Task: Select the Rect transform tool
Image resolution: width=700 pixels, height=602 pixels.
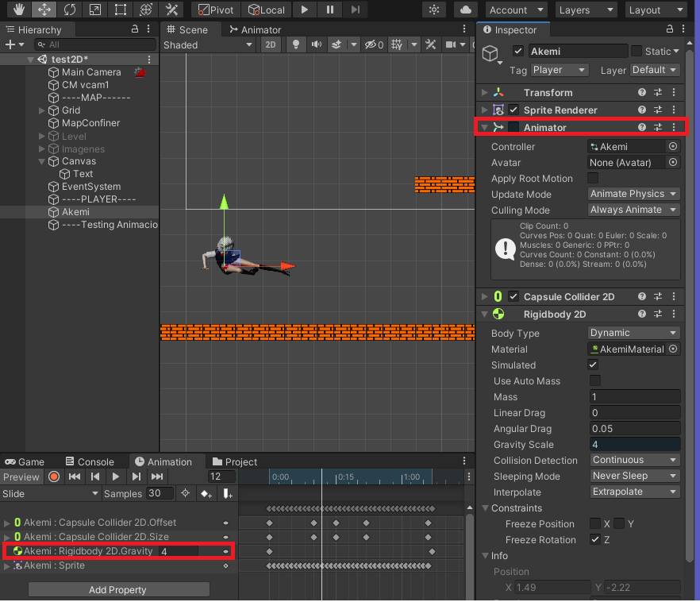Action: tap(120, 10)
